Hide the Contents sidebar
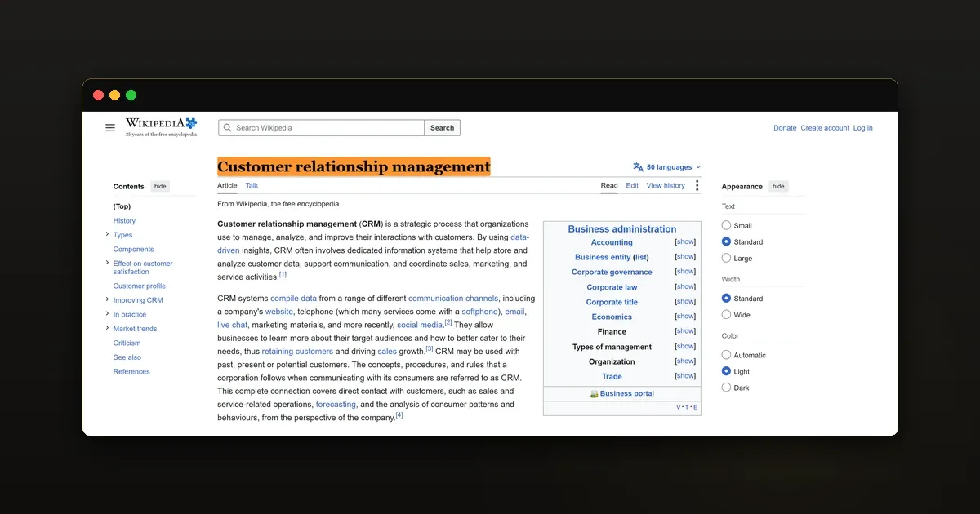The image size is (980, 514). [160, 187]
